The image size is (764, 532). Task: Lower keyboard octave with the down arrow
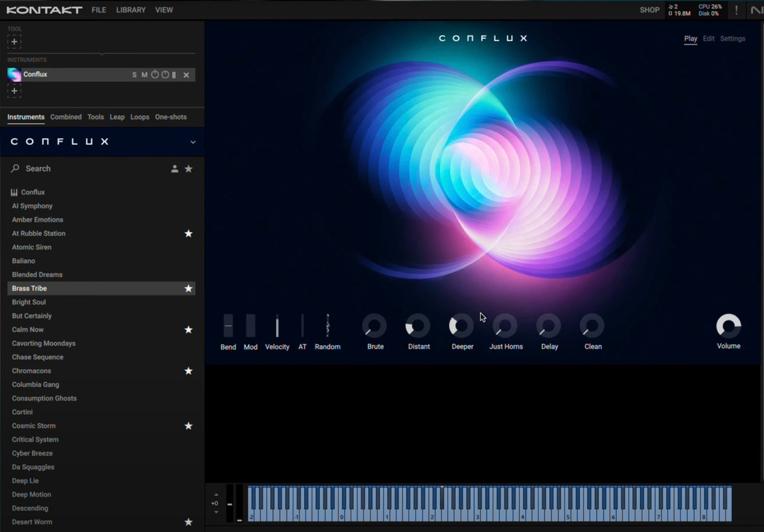pyautogui.click(x=216, y=512)
